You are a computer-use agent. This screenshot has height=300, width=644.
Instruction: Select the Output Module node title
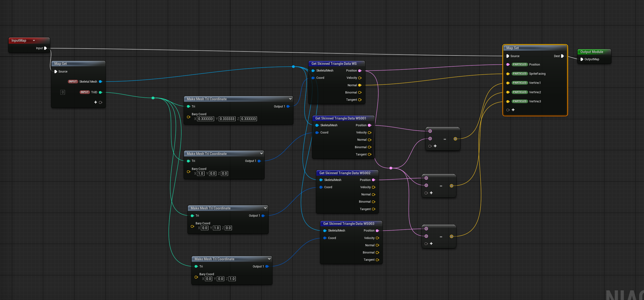click(592, 52)
